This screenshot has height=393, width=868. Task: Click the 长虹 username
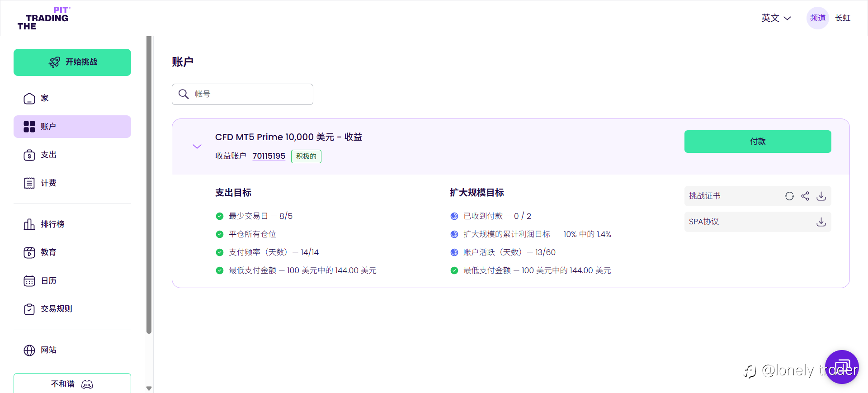click(x=843, y=18)
